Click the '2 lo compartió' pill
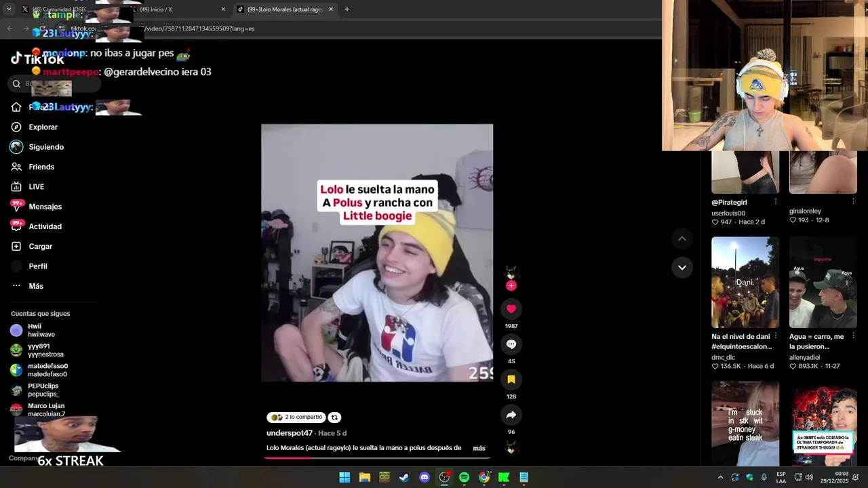 coord(296,418)
